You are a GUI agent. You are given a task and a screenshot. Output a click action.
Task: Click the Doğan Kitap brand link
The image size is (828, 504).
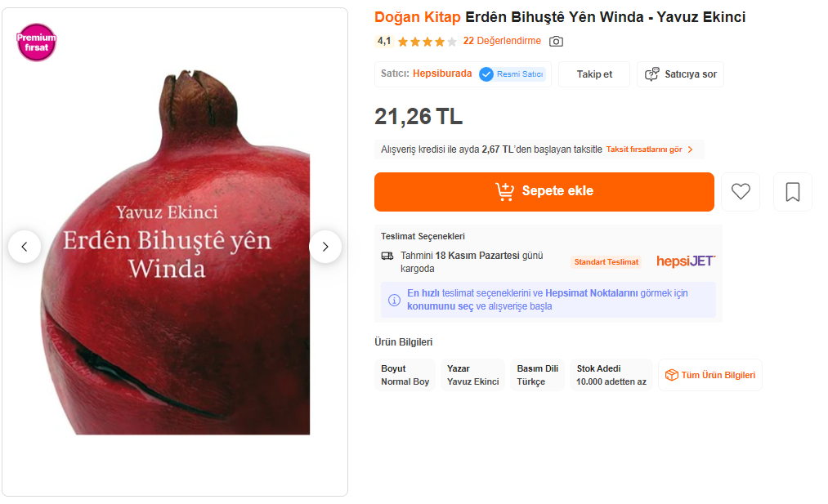pos(417,17)
